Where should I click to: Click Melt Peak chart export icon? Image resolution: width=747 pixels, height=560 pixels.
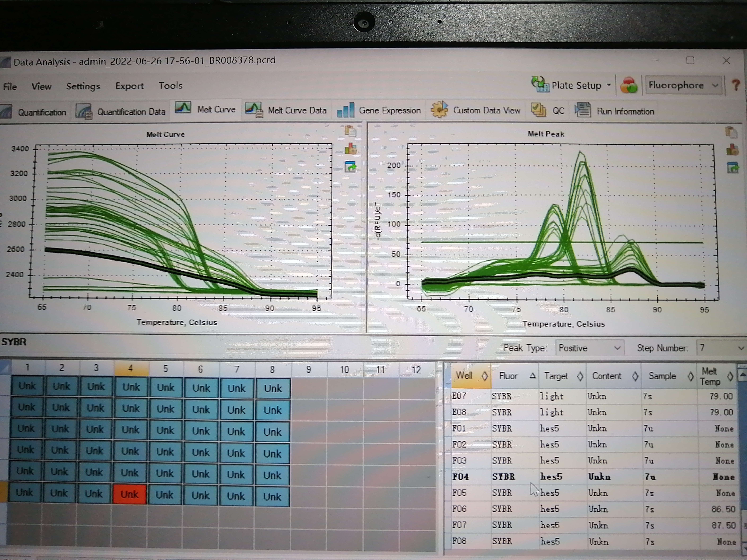click(733, 168)
